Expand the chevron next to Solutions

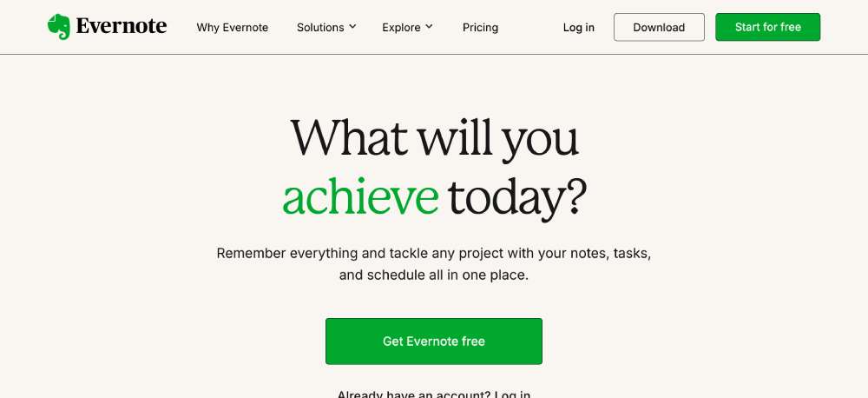pyautogui.click(x=352, y=27)
